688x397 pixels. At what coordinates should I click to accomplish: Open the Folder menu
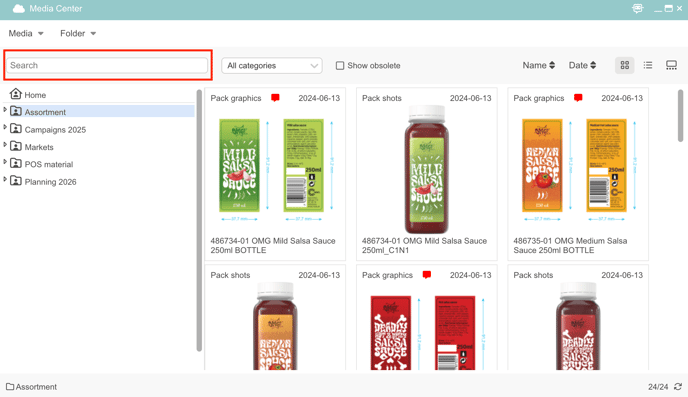click(x=78, y=33)
